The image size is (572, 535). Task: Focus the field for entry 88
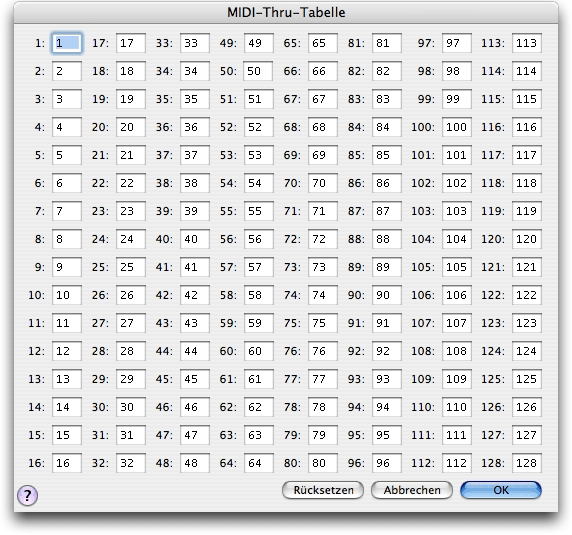pos(387,239)
